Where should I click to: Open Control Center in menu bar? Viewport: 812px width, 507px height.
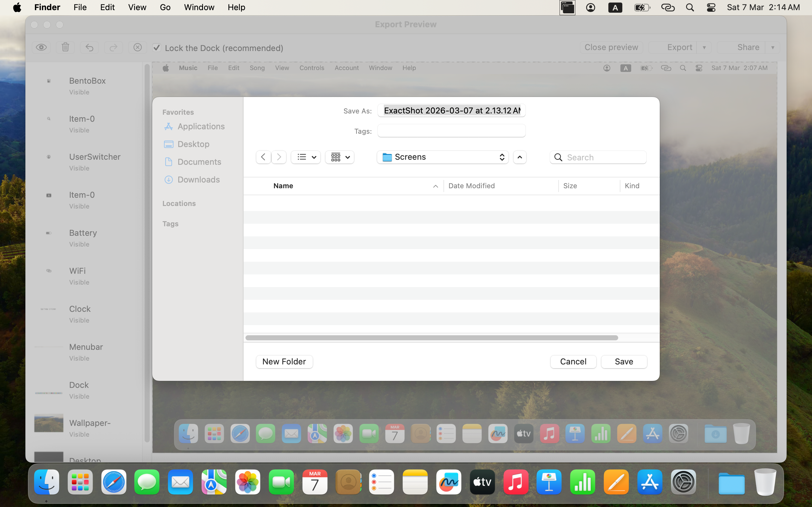[711, 7]
